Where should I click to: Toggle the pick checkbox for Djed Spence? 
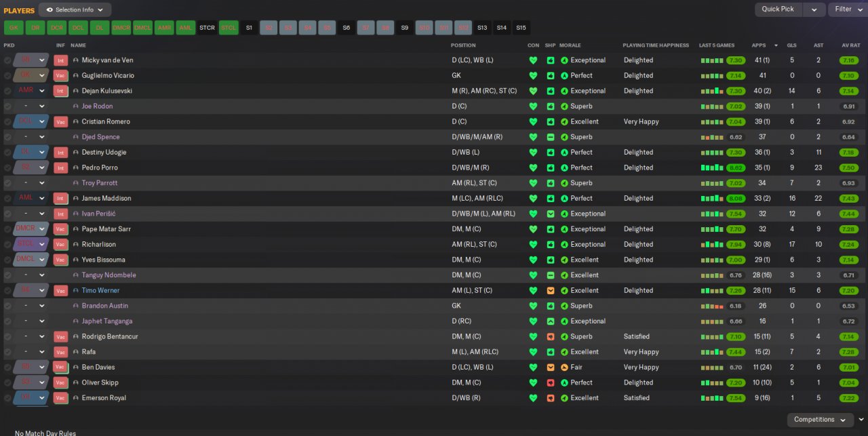pos(7,137)
